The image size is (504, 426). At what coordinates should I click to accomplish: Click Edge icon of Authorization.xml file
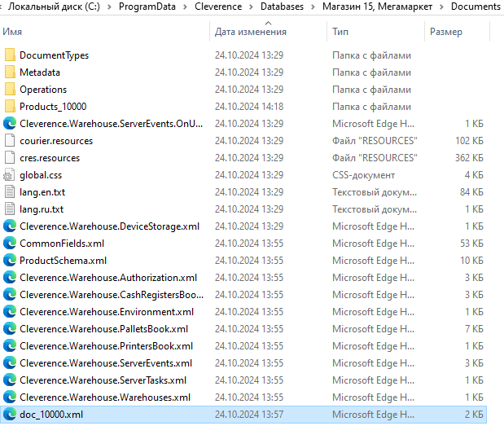tap(10, 278)
